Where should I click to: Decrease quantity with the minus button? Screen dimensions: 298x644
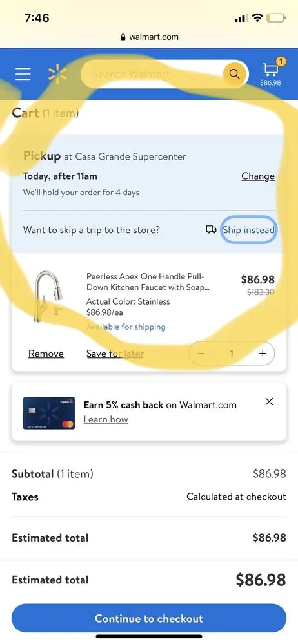(201, 353)
